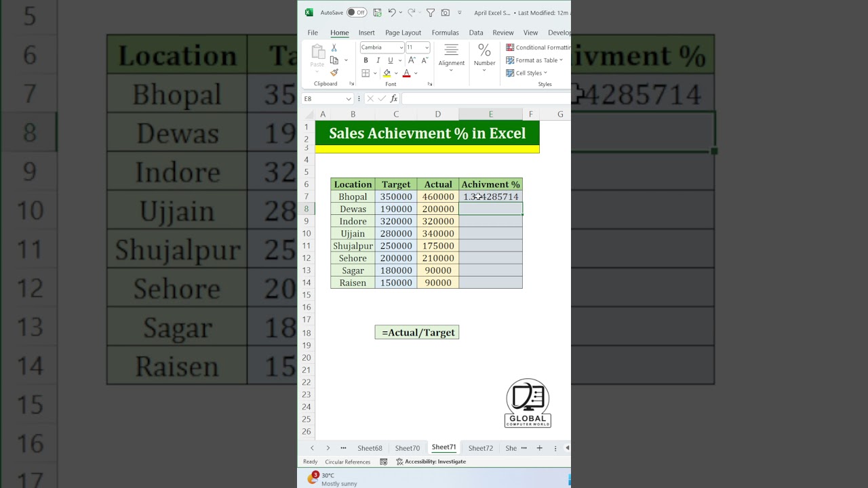Select the Bhopal achievement value cell
This screenshot has width=868, height=488.
tap(490, 197)
